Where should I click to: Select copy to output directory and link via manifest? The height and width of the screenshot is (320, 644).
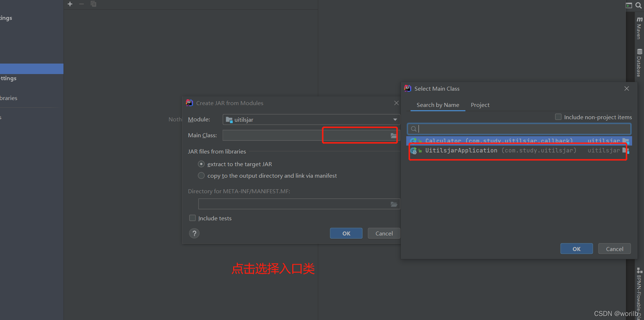point(201,176)
